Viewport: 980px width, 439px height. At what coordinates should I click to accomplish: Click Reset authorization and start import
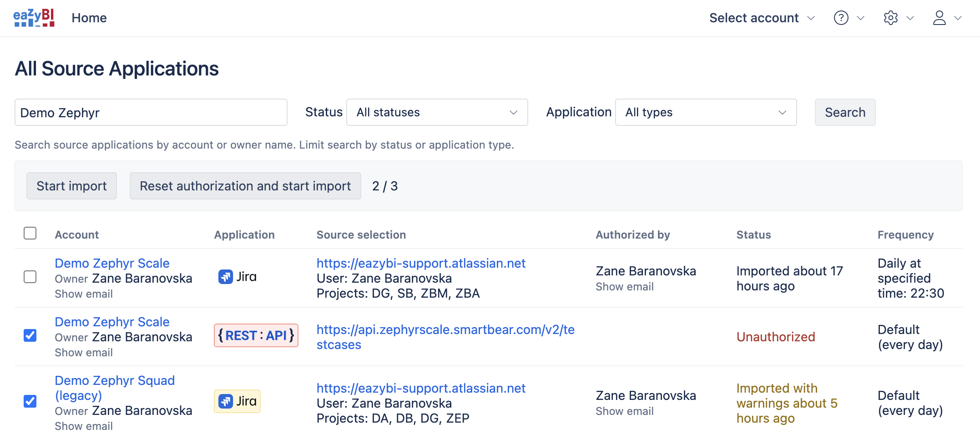click(245, 186)
